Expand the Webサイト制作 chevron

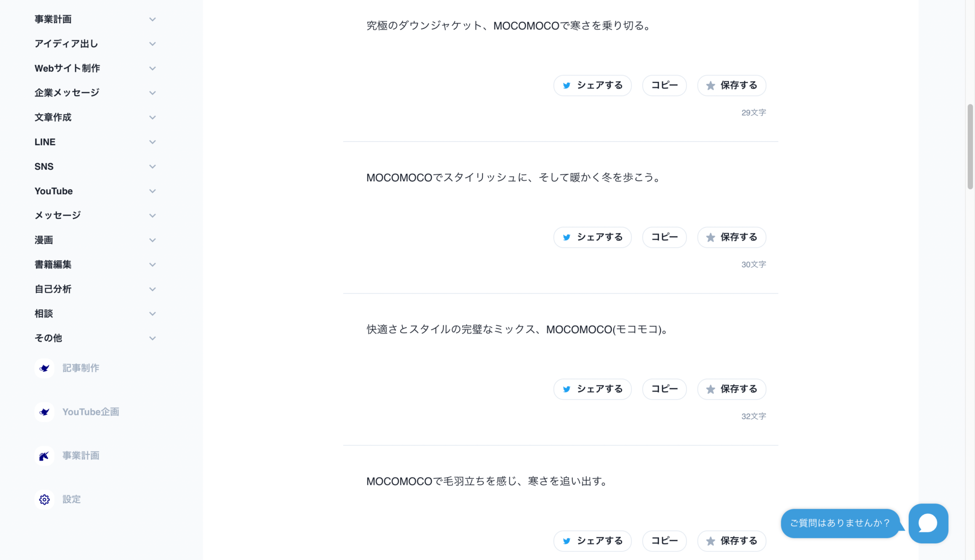152,69
